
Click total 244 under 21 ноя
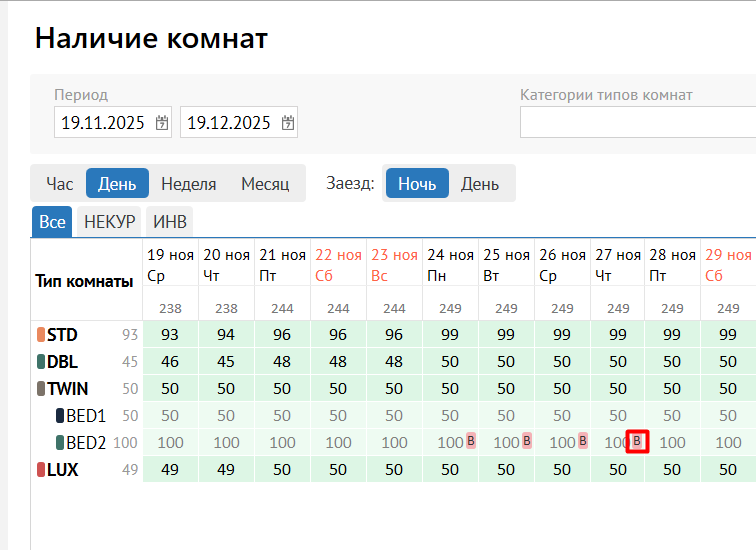point(282,308)
